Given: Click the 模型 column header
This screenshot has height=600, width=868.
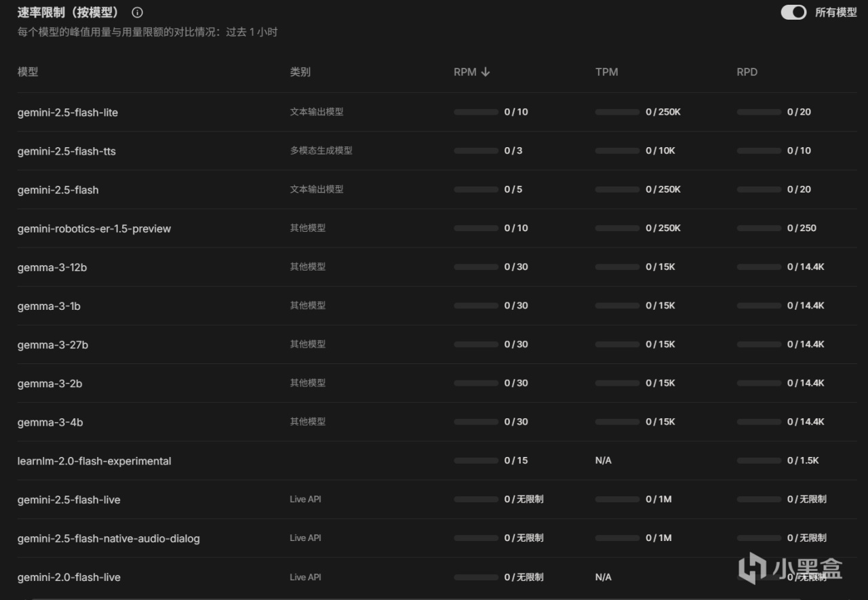Looking at the screenshot, I should (x=28, y=72).
